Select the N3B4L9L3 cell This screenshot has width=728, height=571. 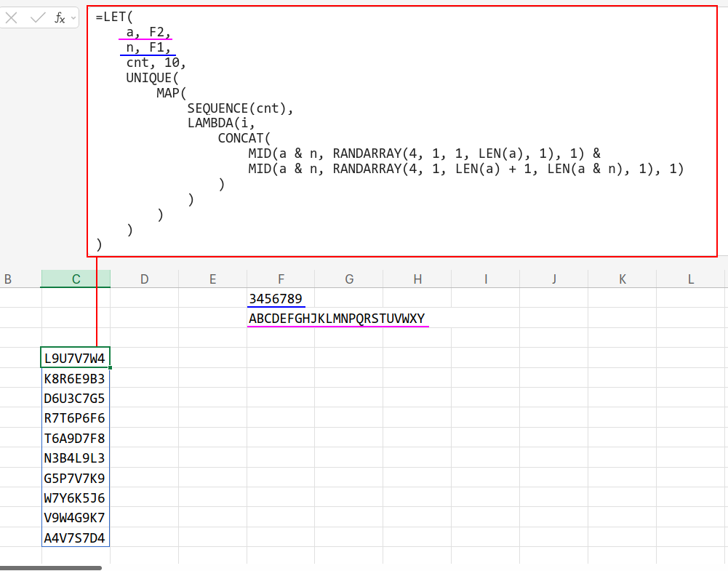coord(75,458)
